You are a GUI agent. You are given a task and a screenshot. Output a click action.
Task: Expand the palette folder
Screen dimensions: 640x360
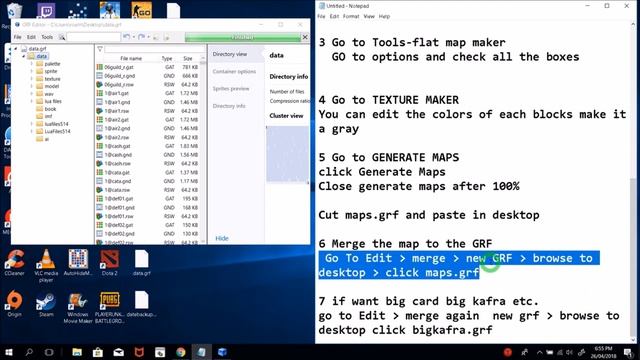click(31, 64)
